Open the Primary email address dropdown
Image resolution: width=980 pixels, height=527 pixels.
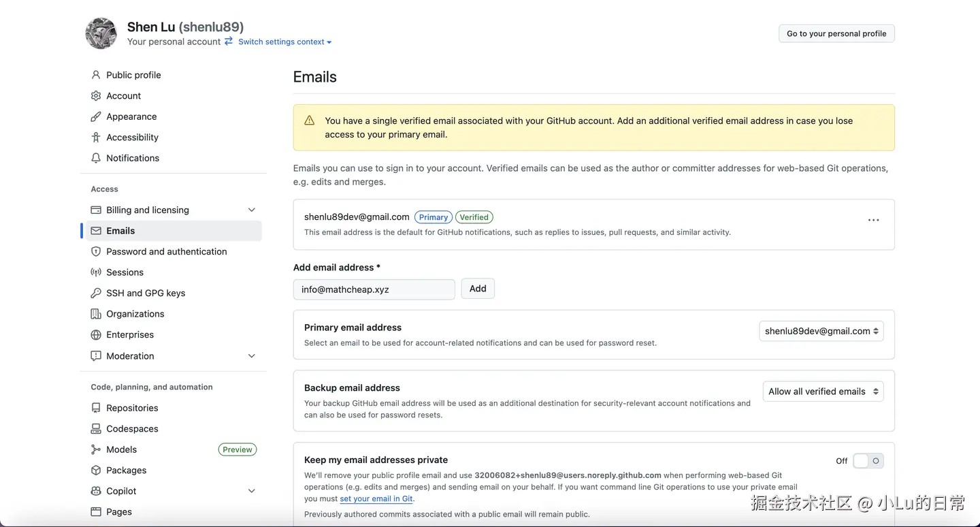point(821,331)
